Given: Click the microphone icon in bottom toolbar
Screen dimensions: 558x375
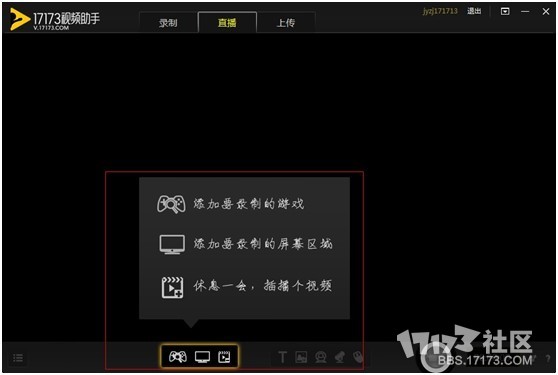Looking at the screenshot, I should [340, 357].
